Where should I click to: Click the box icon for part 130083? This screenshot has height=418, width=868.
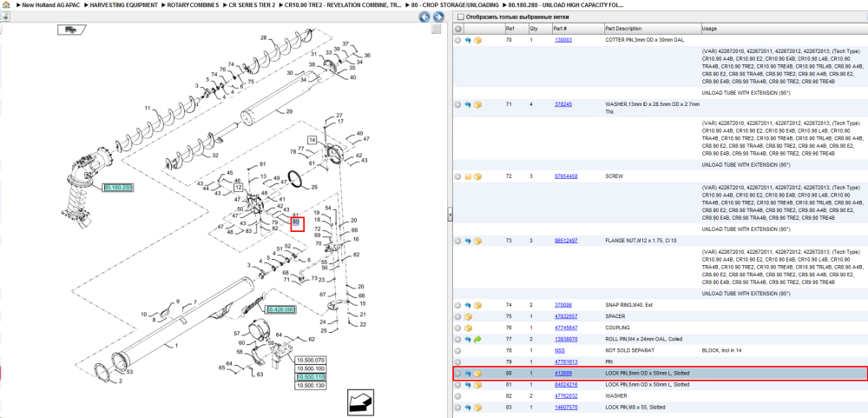pos(477,41)
